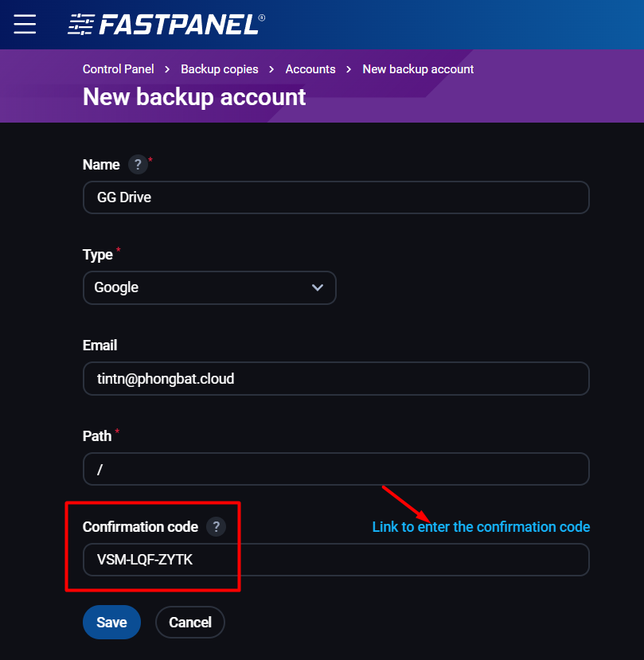Click the Email field label
Image resolution: width=644 pixels, height=660 pixels.
pyautogui.click(x=100, y=346)
